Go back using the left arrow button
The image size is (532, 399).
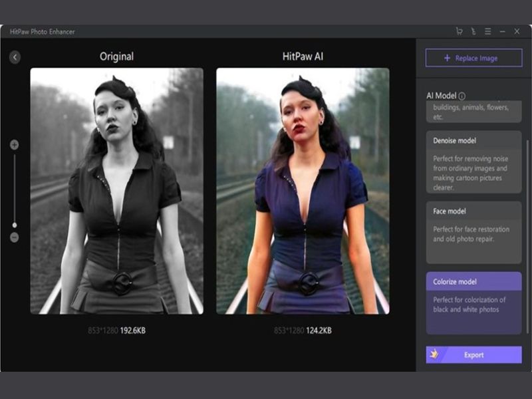point(15,57)
